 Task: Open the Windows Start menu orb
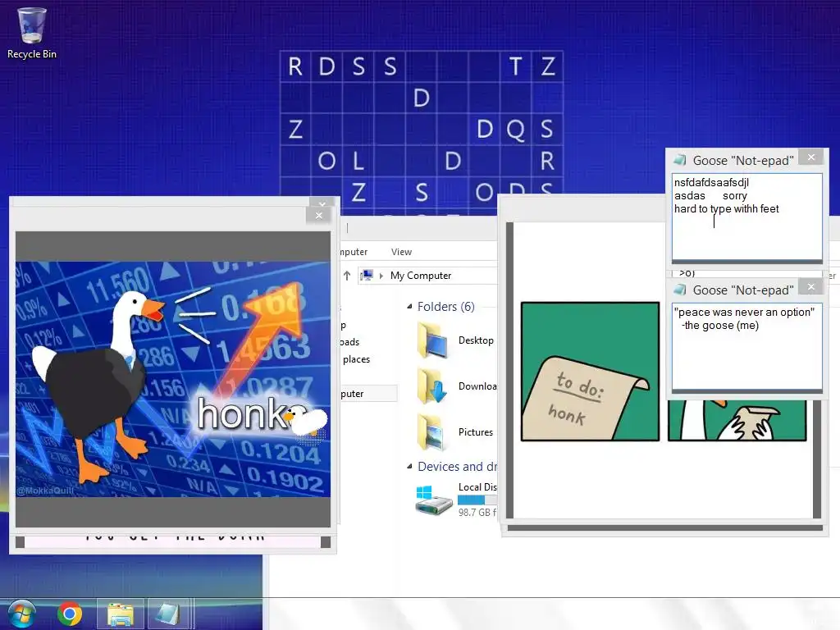pyautogui.click(x=22, y=614)
